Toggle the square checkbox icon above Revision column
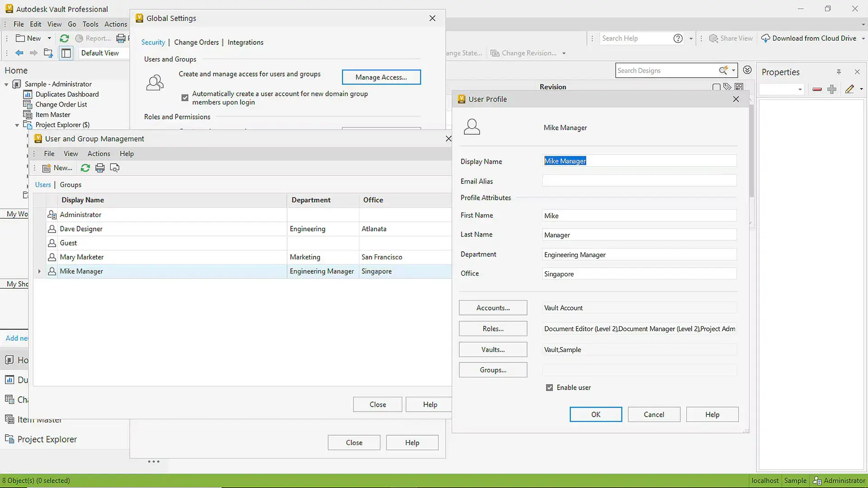The image size is (868, 488). click(x=716, y=87)
